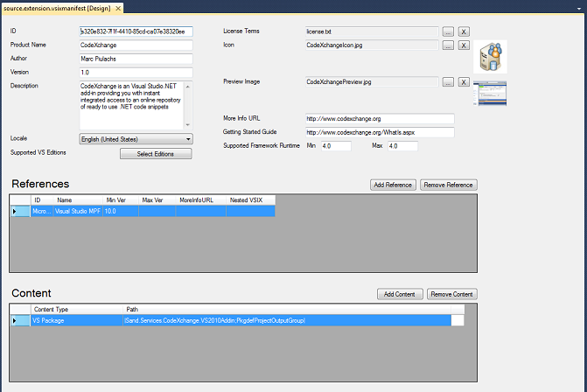Click the References ID column header
The image size is (587, 392).
coord(42,200)
